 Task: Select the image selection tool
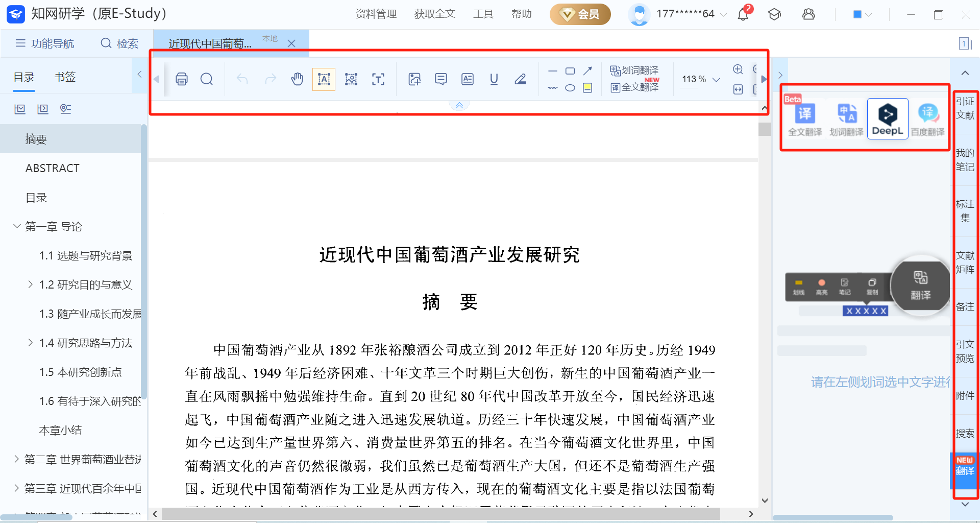click(x=351, y=79)
